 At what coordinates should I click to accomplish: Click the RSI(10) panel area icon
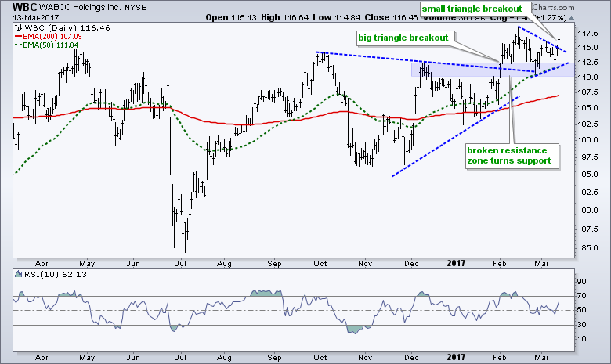click(x=18, y=275)
